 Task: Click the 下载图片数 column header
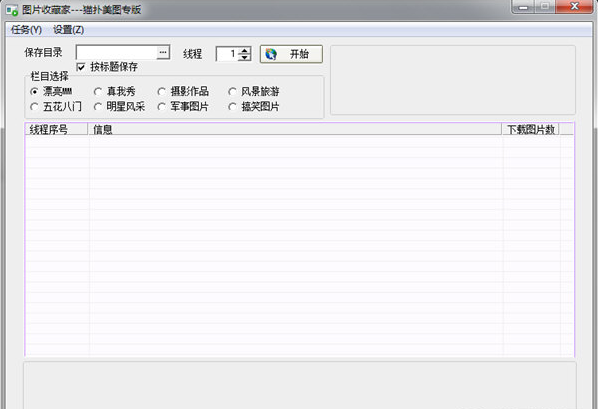tap(530, 129)
